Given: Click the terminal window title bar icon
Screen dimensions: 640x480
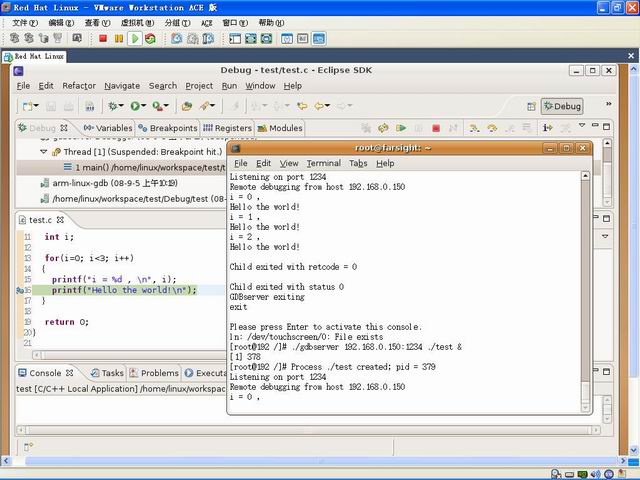Looking at the screenshot, I should coord(235,148).
